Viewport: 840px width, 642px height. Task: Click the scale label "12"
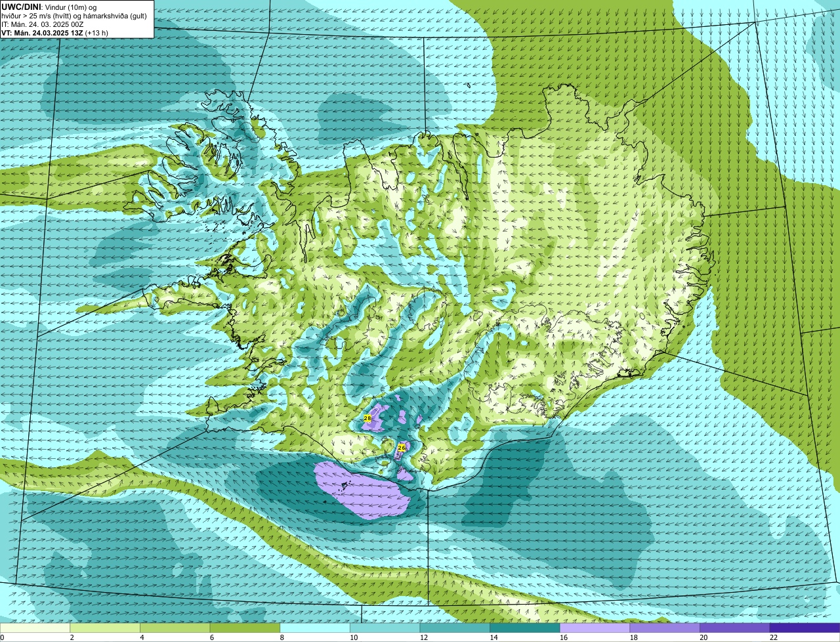click(424, 637)
